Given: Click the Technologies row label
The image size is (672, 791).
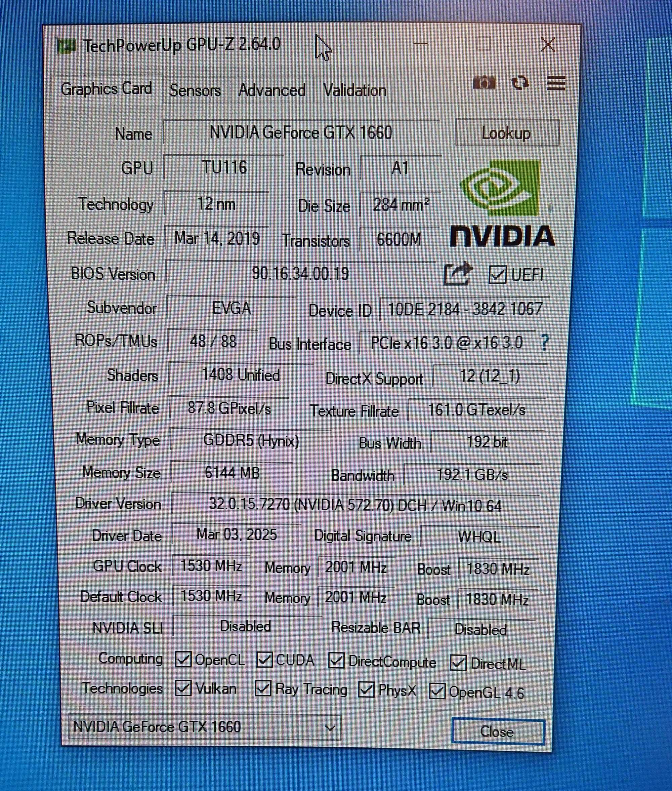Looking at the screenshot, I should tap(122, 688).
